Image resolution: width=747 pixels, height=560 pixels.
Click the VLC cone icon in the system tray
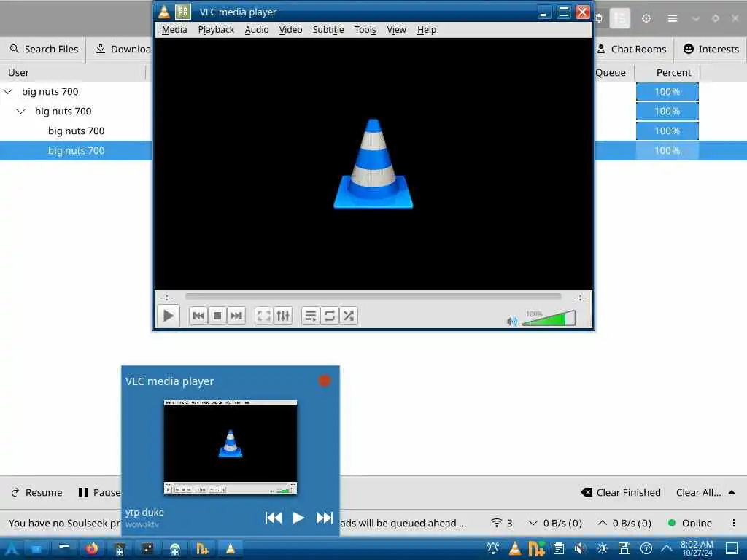click(x=515, y=549)
